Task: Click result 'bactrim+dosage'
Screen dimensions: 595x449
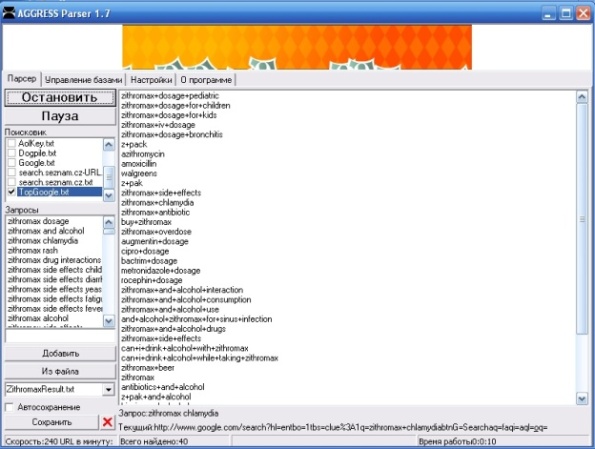Action: (149, 261)
